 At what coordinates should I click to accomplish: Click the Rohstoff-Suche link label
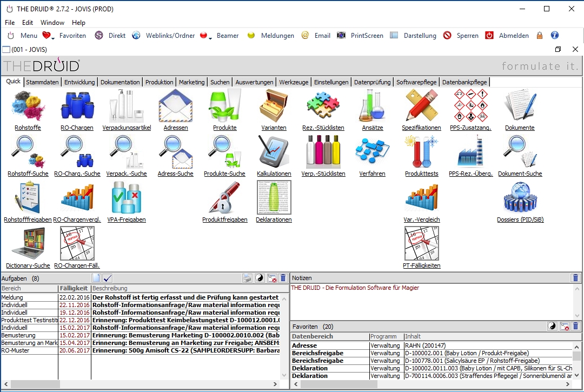coord(28,174)
